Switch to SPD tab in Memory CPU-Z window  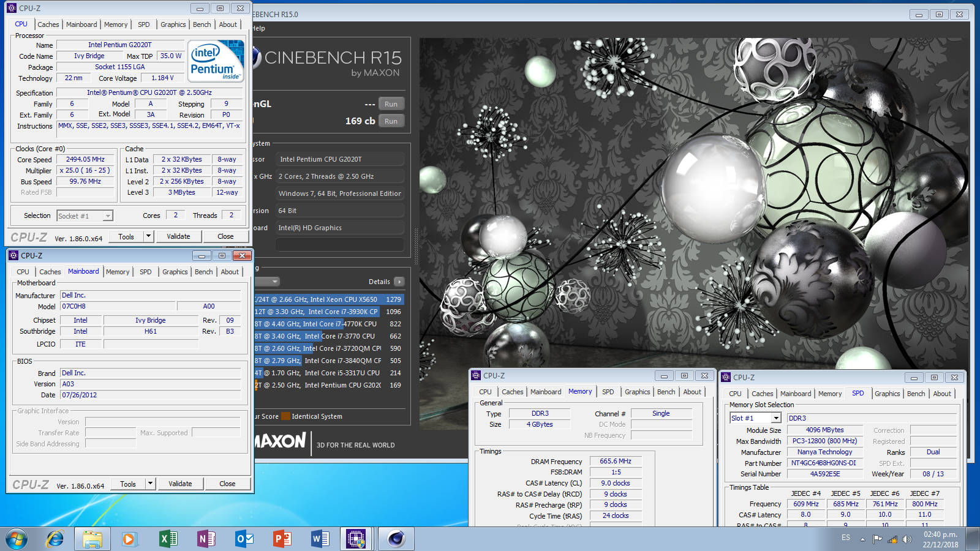[608, 392]
